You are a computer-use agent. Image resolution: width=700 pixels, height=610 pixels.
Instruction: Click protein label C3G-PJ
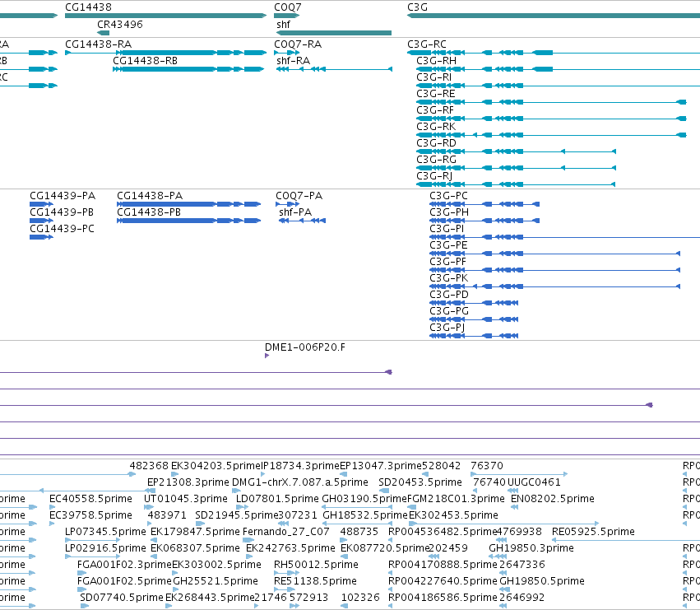(x=447, y=328)
